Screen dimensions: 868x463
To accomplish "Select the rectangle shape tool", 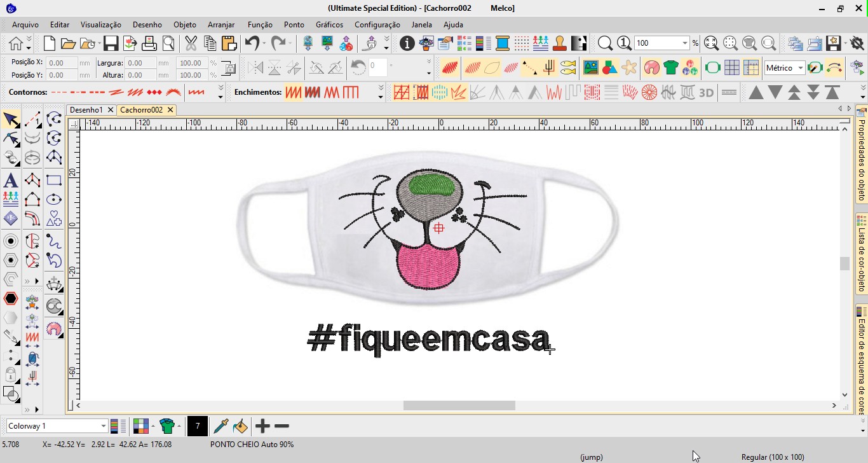I will tap(54, 180).
